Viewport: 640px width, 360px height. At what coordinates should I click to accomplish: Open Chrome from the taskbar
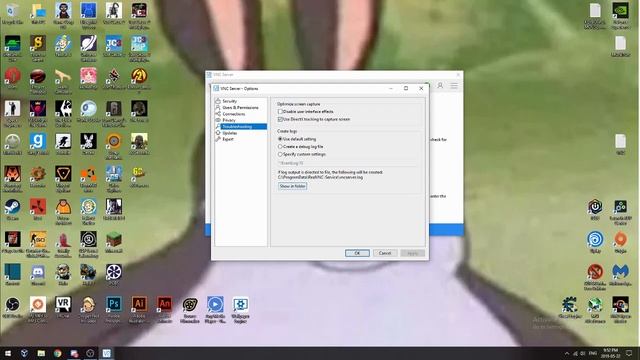(x=58, y=353)
